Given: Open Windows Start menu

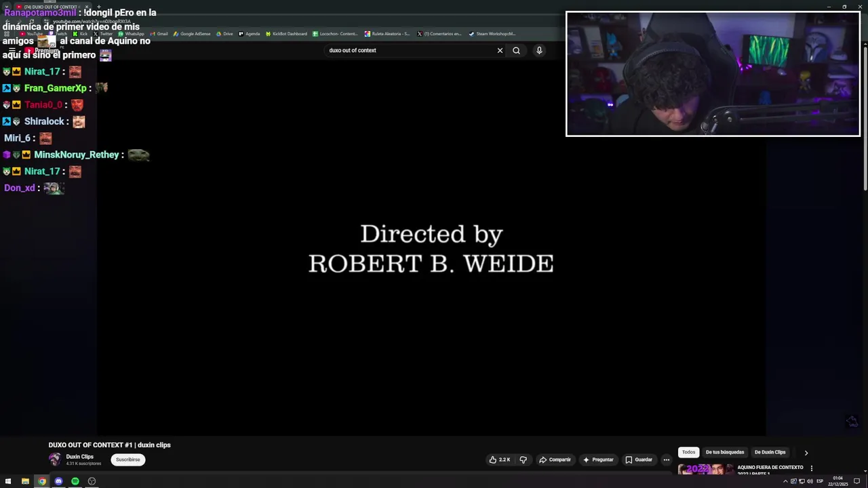Looking at the screenshot, I should point(8,481).
